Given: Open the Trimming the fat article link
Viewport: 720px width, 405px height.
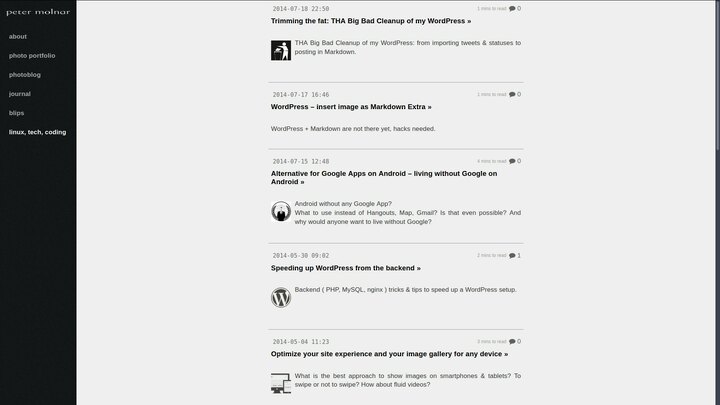Looking at the screenshot, I should click(371, 21).
